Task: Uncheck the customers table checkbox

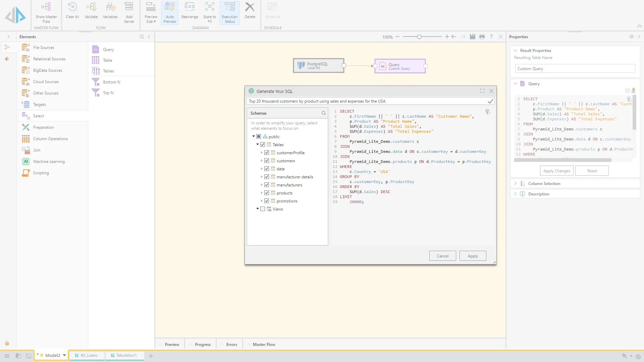Action: tap(267, 161)
